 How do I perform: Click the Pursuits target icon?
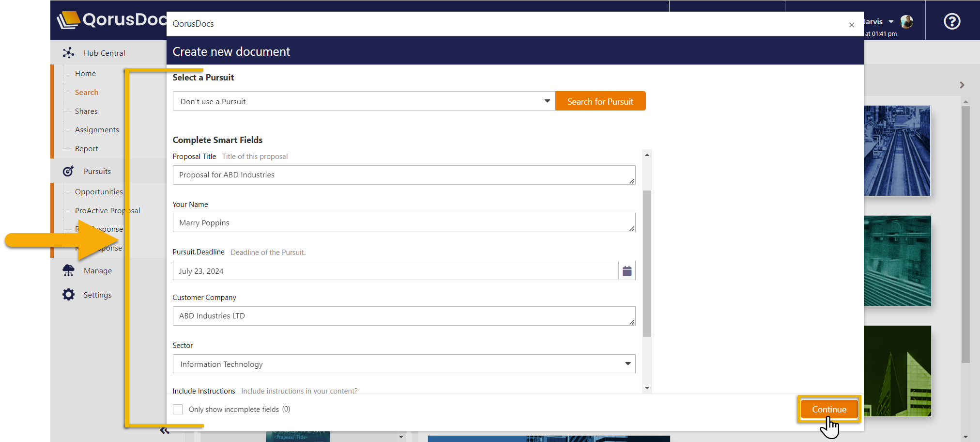[x=68, y=171]
